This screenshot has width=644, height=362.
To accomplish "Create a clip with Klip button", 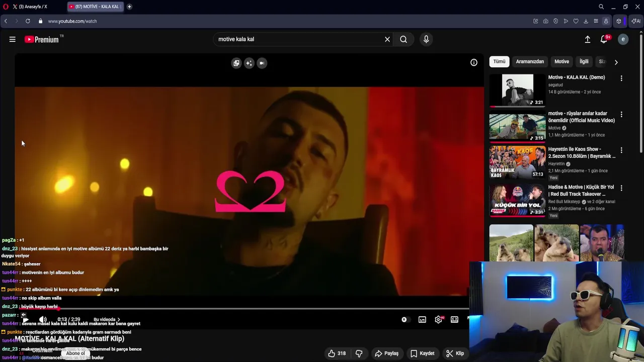I will 455,353.
